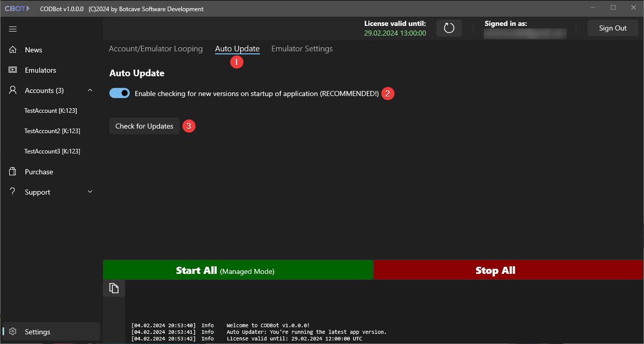The image size is (644, 344).
Task: Expand the Support section chevron
Action: [90, 192]
